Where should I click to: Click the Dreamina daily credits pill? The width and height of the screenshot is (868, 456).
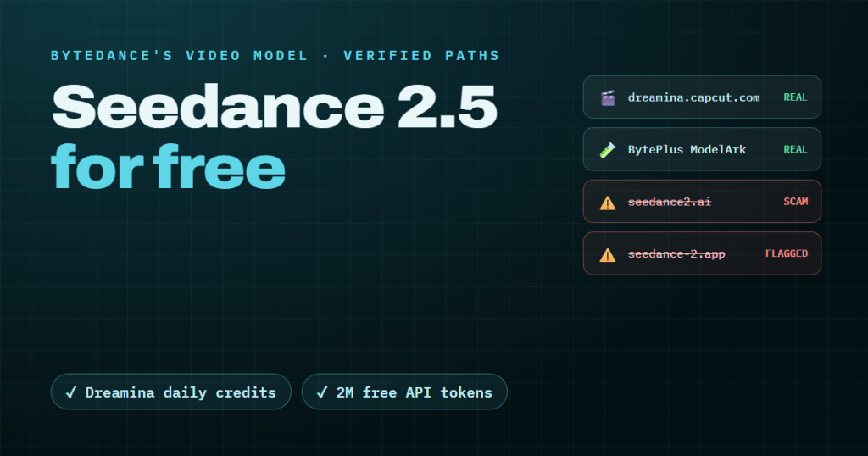coord(171,392)
